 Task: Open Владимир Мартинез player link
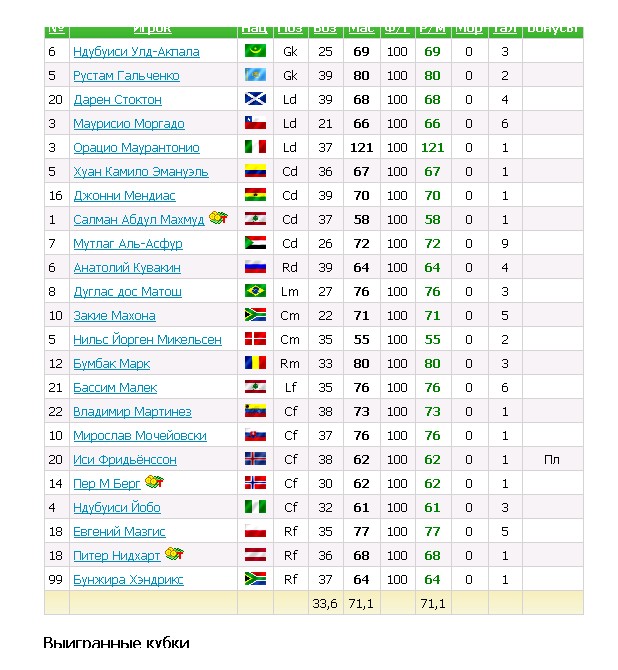[x=132, y=411]
